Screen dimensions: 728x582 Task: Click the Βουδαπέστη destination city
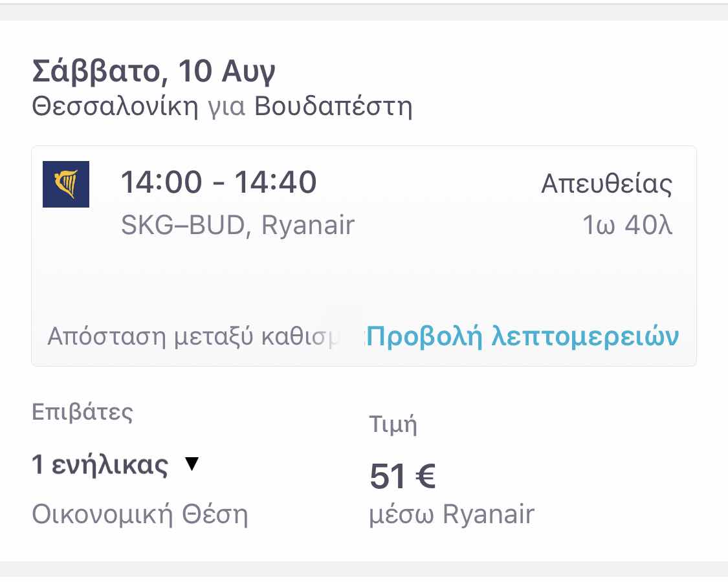(x=333, y=106)
